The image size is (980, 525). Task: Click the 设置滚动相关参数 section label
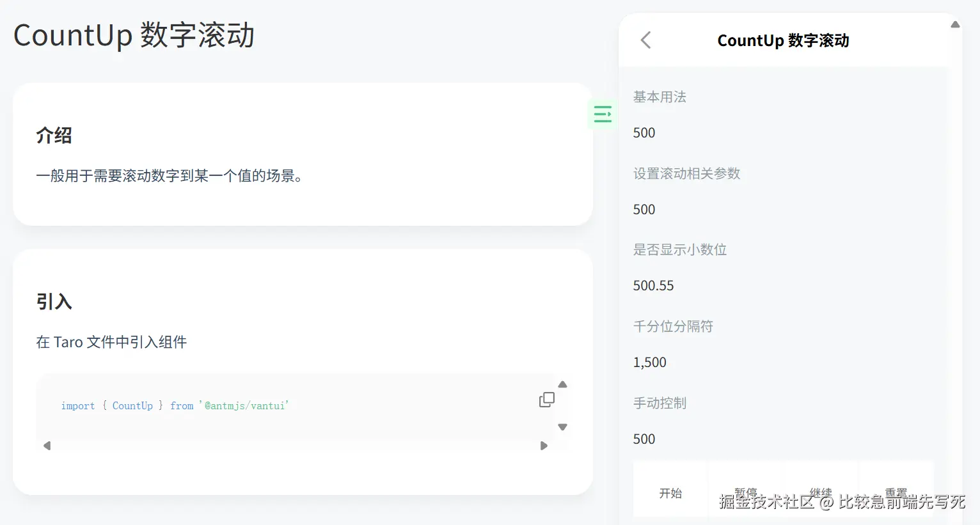686,173
